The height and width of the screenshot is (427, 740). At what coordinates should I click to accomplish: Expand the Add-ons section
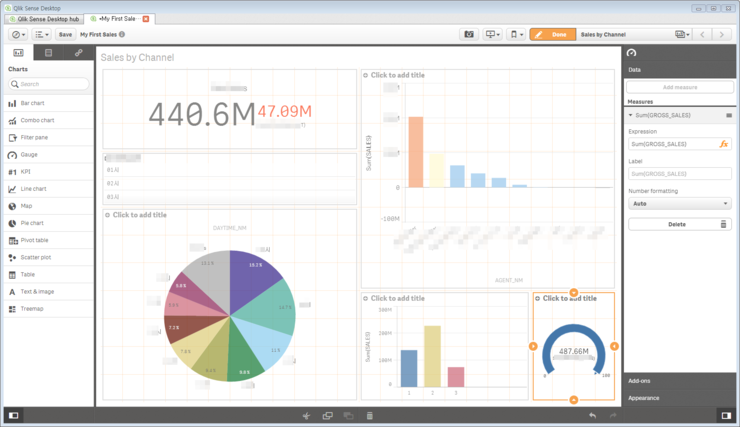pyautogui.click(x=680, y=381)
